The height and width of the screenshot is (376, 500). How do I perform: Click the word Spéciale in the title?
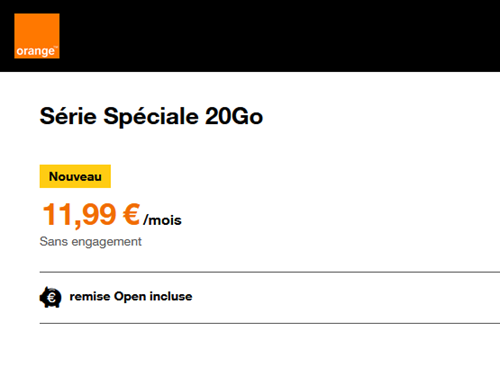coord(151,116)
